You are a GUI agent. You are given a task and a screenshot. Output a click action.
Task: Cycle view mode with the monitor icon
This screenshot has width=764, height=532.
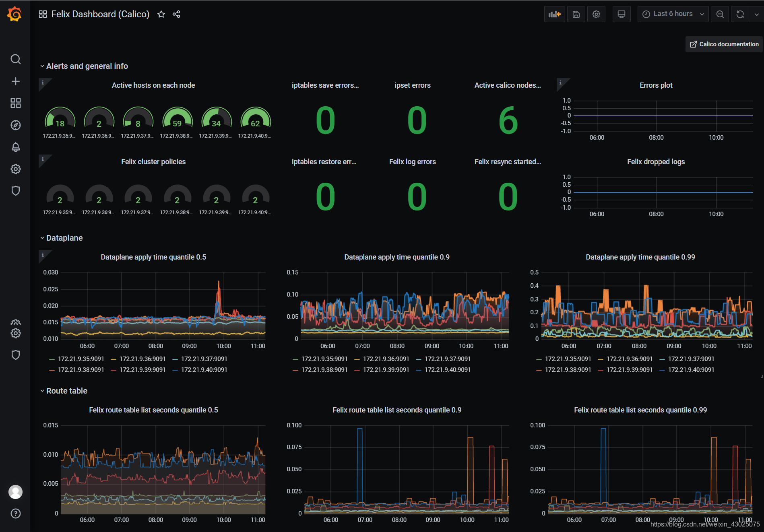[622, 14]
